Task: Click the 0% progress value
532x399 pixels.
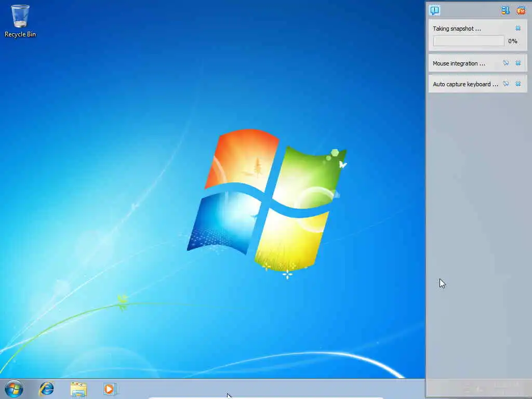Action: (513, 41)
